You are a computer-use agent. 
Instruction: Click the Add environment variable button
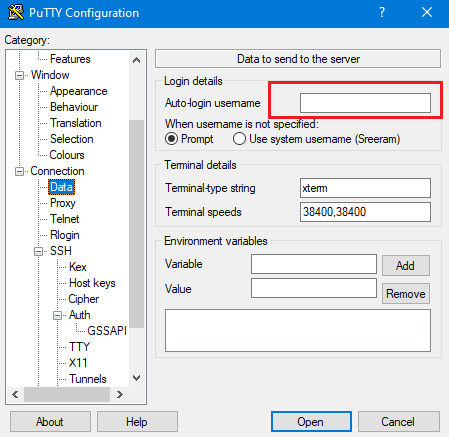[406, 266]
